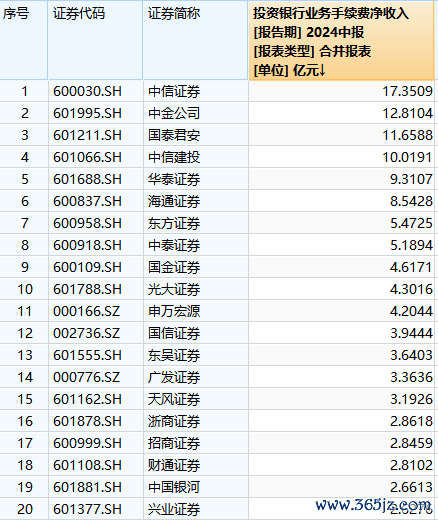Select security code 600918.SH
Viewport: 438px width, 520px height.
[x=95, y=245]
